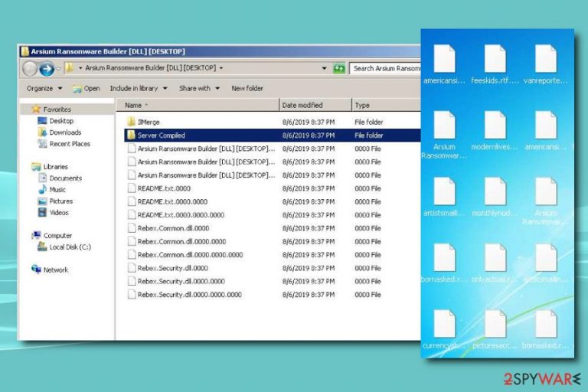Click the Back navigation arrow in Explorer
The image size is (588, 392).
[30, 69]
